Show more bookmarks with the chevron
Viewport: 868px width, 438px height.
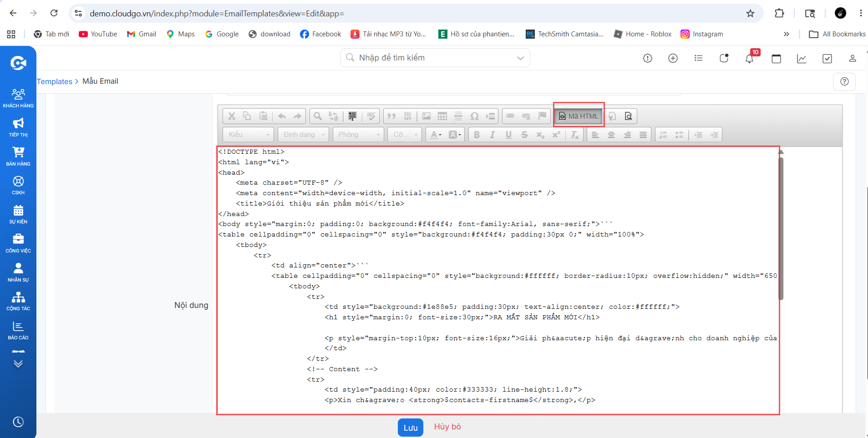[786, 34]
